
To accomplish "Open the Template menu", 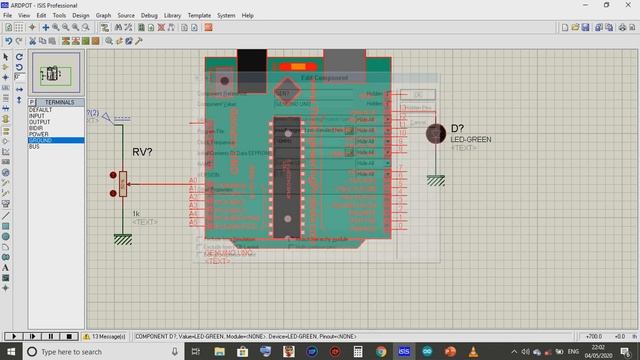I will (x=199, y=15).
